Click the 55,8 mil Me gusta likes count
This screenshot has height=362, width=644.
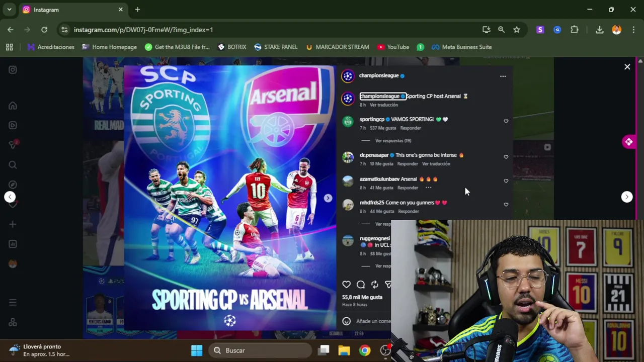362,297
